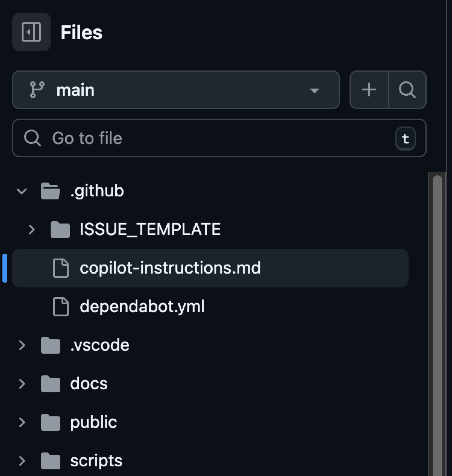Click the plus add file icon
The height and width of the screenshot is (476, 452).
pos(369,90)
